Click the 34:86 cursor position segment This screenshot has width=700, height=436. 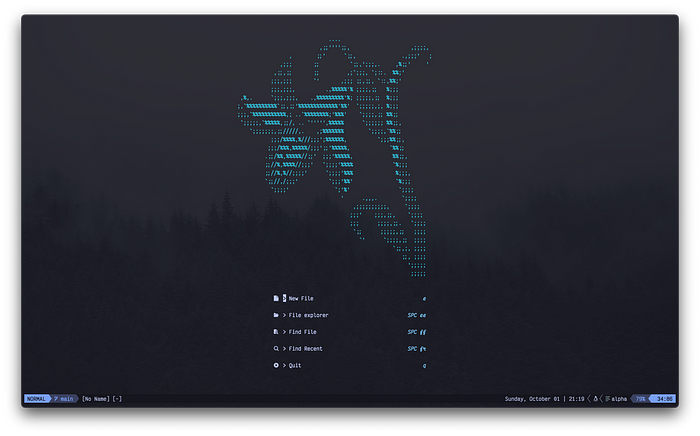(664, 399)
